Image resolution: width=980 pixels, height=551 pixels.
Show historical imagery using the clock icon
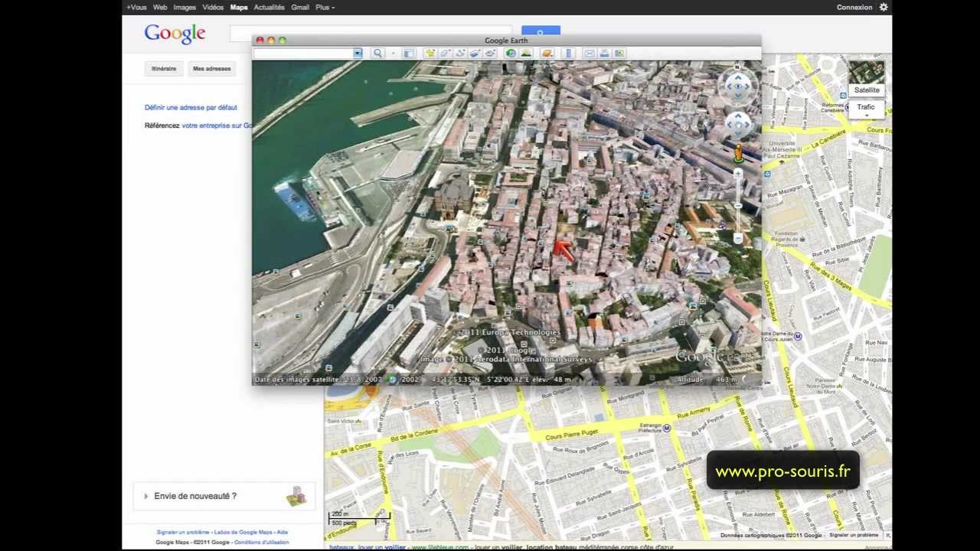[511, 53]
